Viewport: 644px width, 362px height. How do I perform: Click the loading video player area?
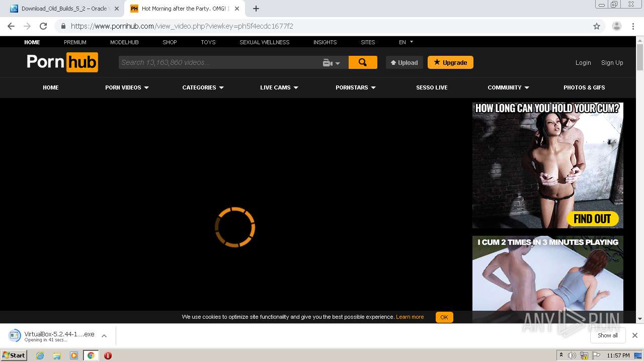(234, 227)
